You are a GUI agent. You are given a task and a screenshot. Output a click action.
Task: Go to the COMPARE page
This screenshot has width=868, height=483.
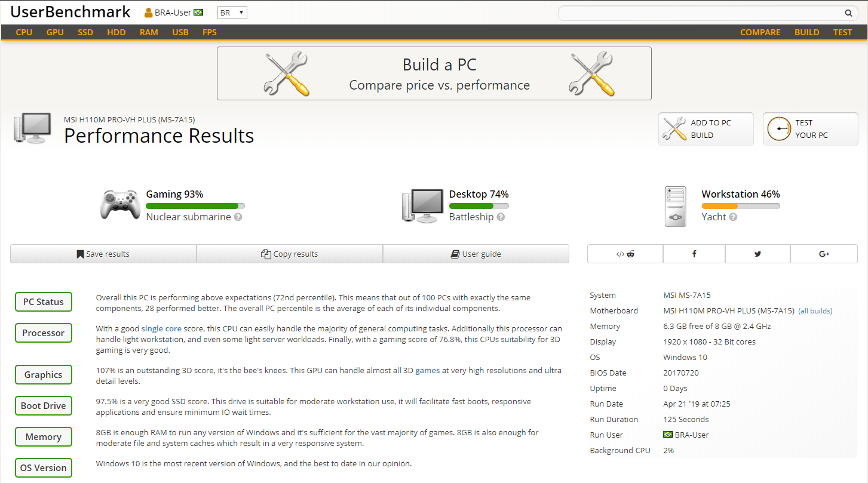760,32
